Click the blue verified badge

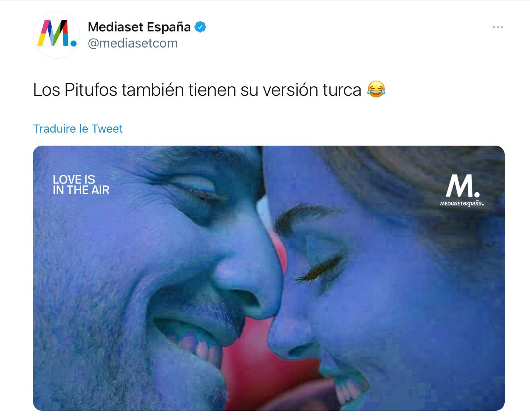coord(200,27)
